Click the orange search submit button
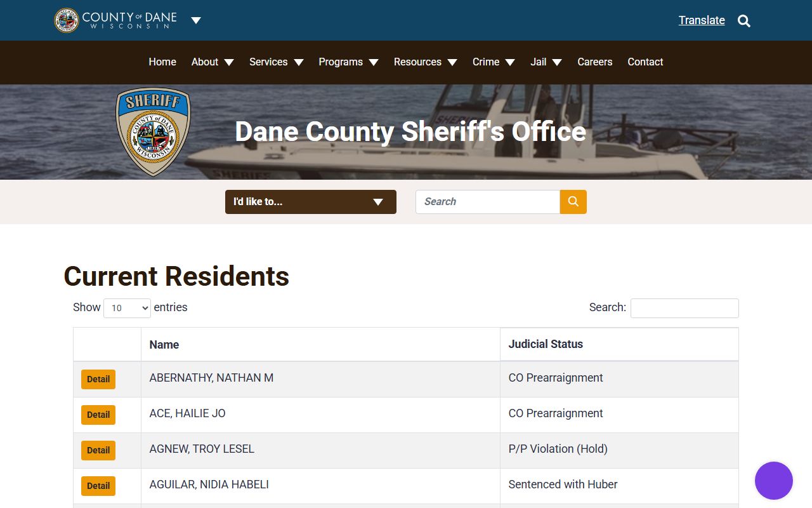 point(573,202)
